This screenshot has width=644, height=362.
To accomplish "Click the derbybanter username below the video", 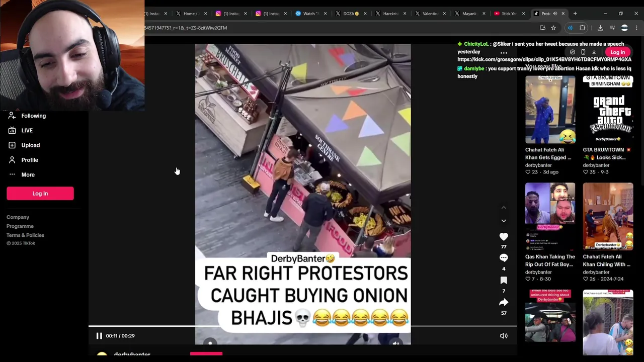I will click(x=132, y=354).
